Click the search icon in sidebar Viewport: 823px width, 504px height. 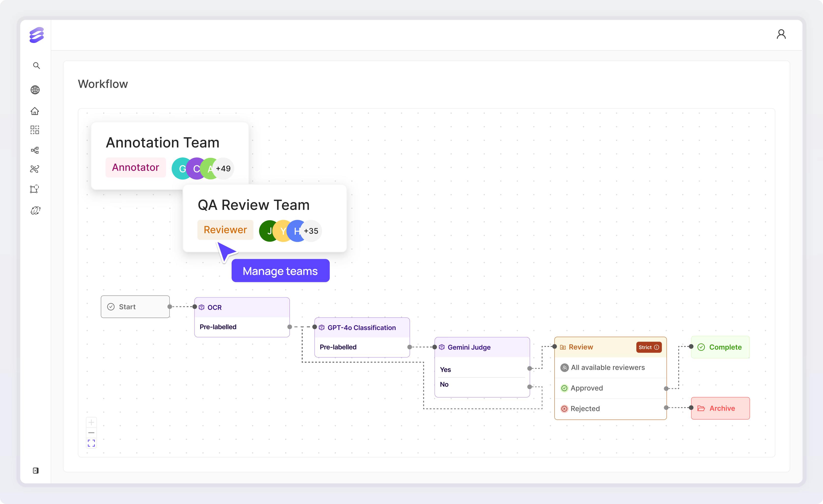[36, 66]
